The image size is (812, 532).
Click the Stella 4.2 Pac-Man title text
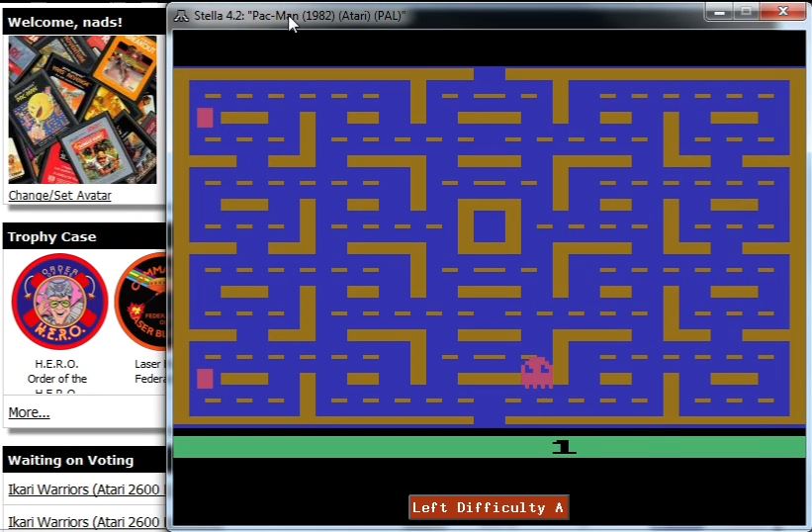(x=300, y=16)
